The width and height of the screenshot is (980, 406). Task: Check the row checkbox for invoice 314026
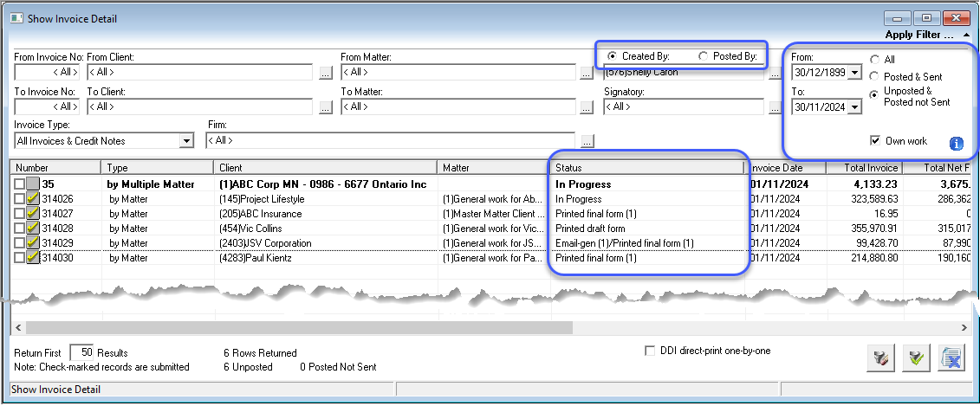pos(19,198)
